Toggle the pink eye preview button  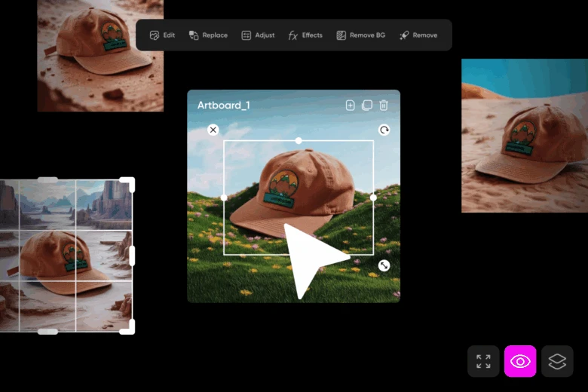(520, 361)
